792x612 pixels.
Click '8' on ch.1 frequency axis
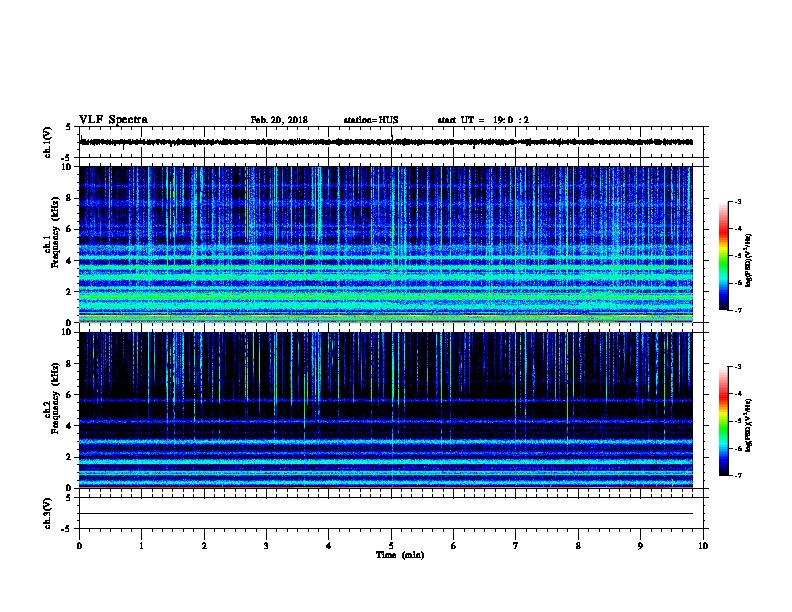(x=70, y=198)
